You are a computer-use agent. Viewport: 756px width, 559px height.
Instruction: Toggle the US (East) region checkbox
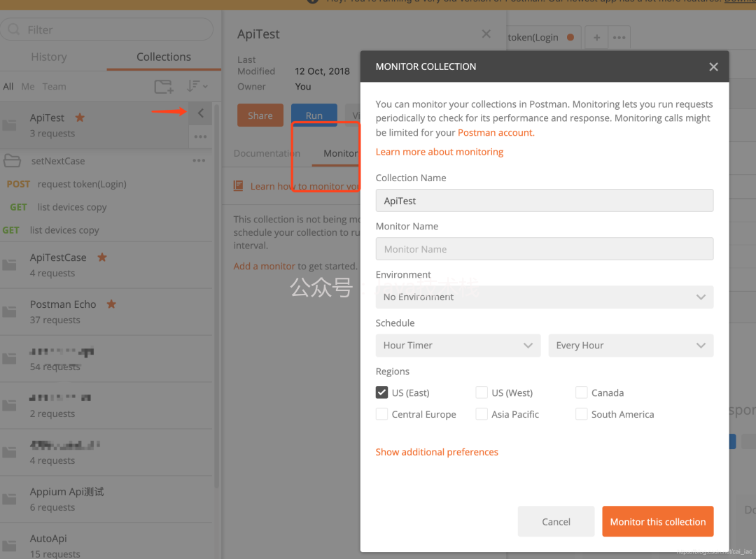click(381, 392)
